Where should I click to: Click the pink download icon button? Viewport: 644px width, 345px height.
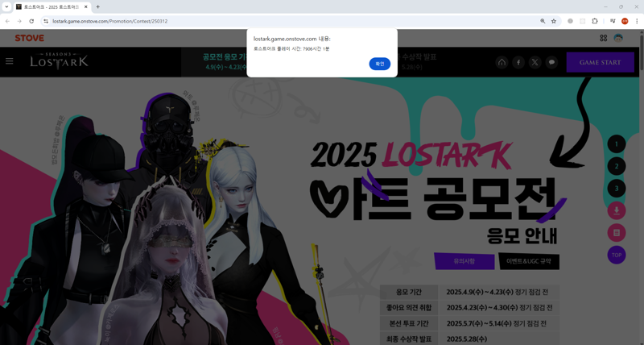(617, 210)
